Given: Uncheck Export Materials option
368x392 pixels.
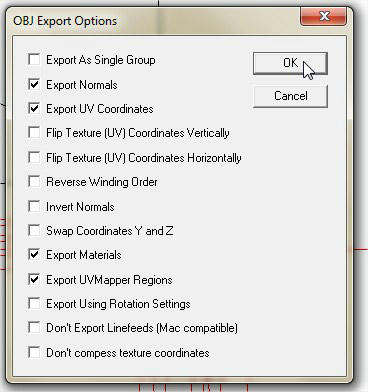Looking at the screenshot, I should coord(35,255).
